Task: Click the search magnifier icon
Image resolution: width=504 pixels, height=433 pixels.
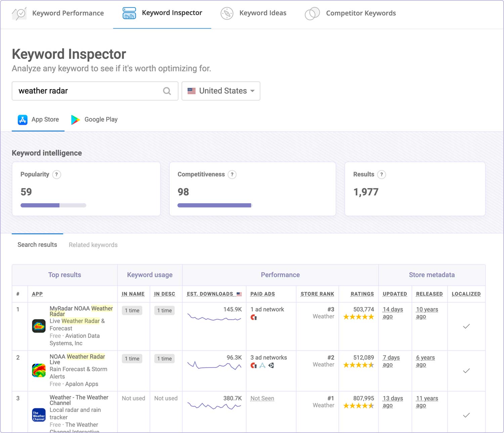Action: click(167, 91)
